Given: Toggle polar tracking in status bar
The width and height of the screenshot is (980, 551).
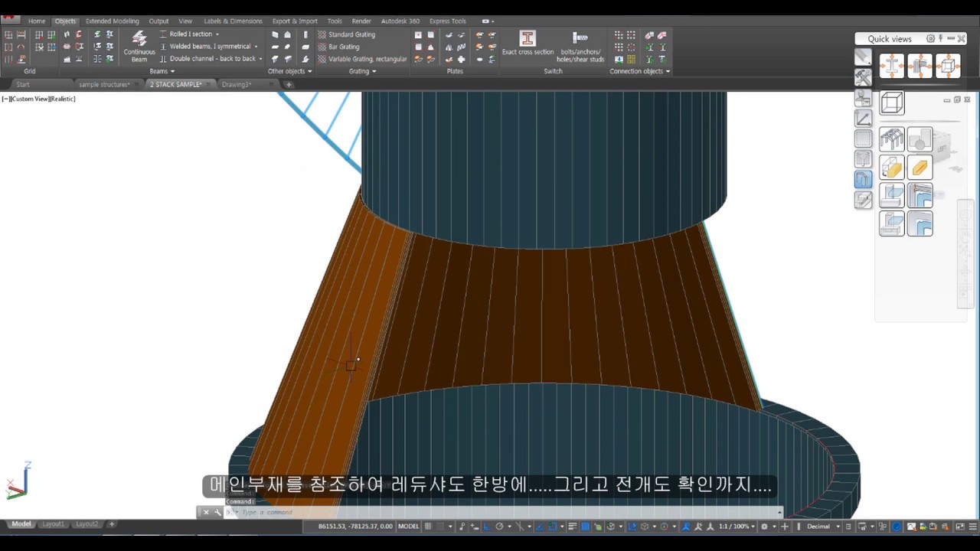Looking at the screenshot, I should point(499,527).
